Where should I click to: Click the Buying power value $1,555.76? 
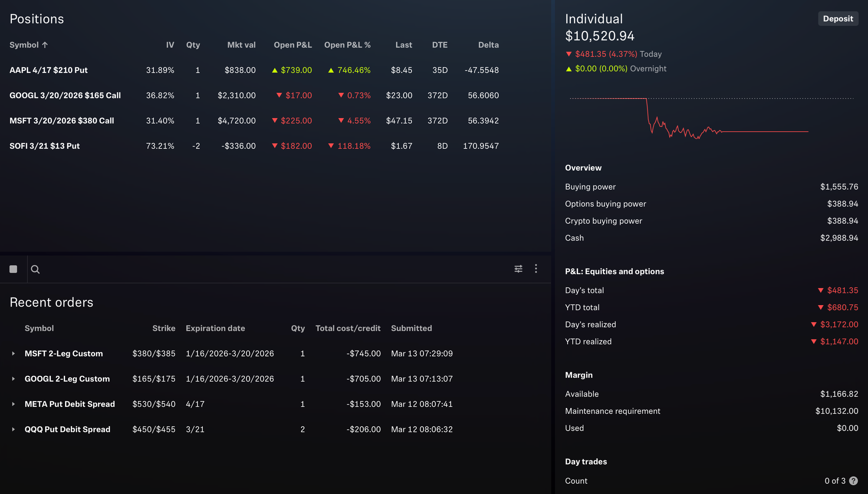(x=839, y=187)
